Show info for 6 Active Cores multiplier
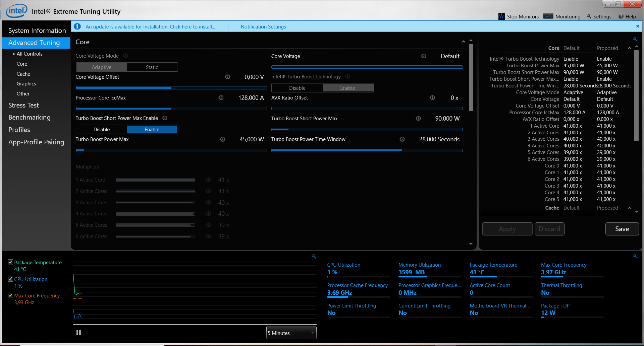Screen dimensions: 644x346 pyautogui.click(x=208, y=236)
